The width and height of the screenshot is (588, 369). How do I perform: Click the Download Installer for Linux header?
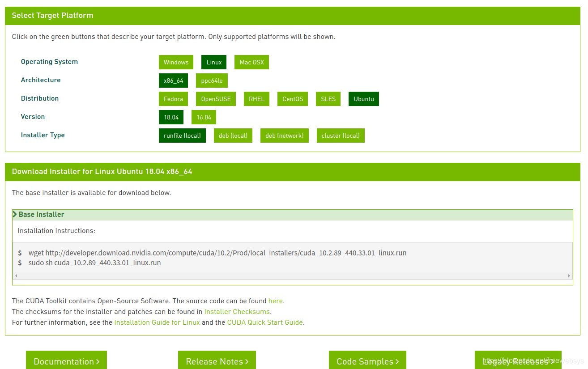(x=292, y=172)
